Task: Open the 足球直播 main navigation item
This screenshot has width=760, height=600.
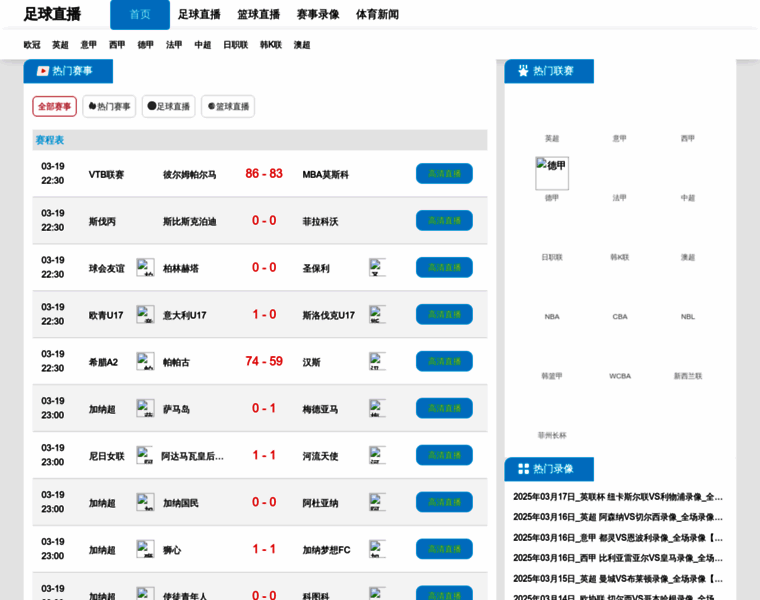Action: click(199, 15)
